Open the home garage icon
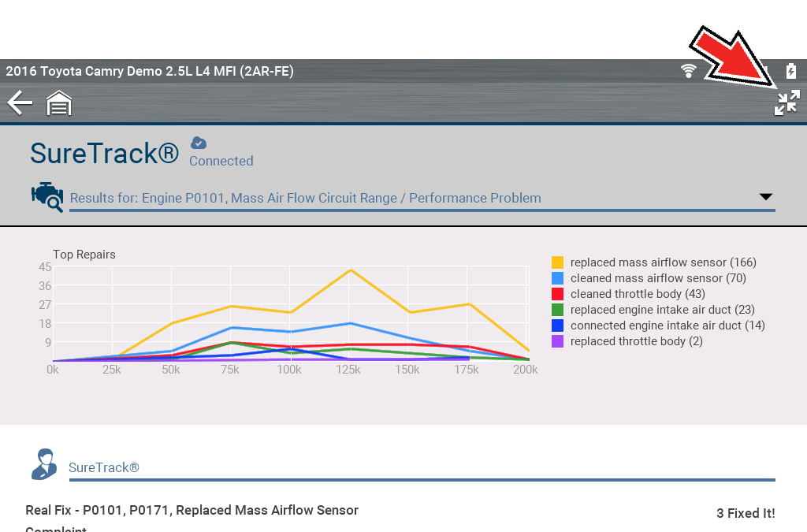 point(59,103)
